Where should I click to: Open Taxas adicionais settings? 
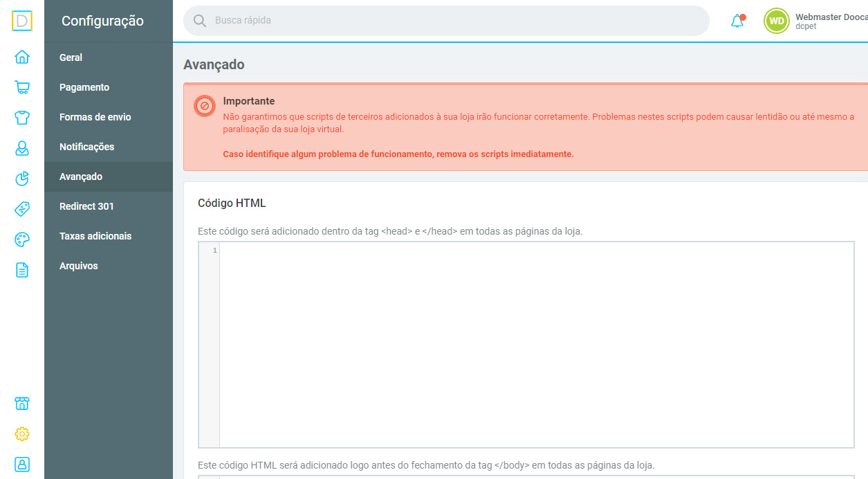coord(109,236)
